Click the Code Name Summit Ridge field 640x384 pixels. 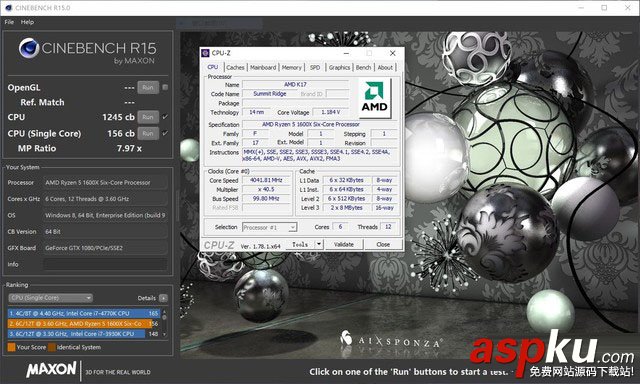click(x=270, y=94)
